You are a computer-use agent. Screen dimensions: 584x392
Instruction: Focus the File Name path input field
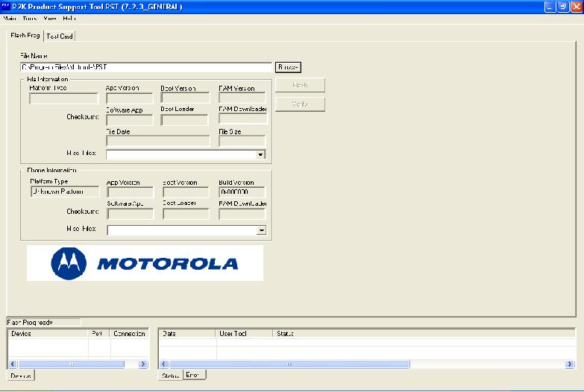coord(146,67)
